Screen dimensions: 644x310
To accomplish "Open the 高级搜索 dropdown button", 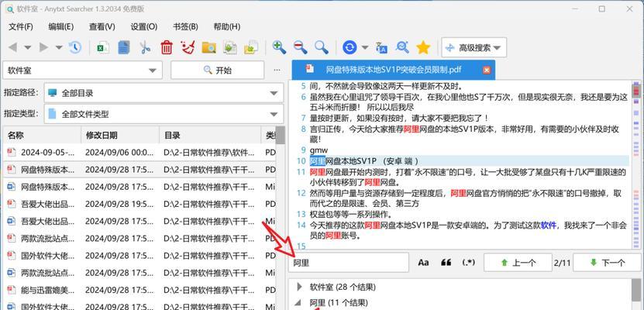I will point(474,47).
